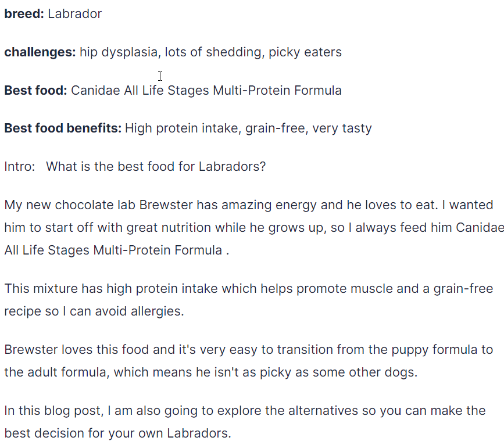Click on 'grain-free, very tasty' text
This screenshot has height=448, width=504.
pyautogui.click(x=309, y=128)
